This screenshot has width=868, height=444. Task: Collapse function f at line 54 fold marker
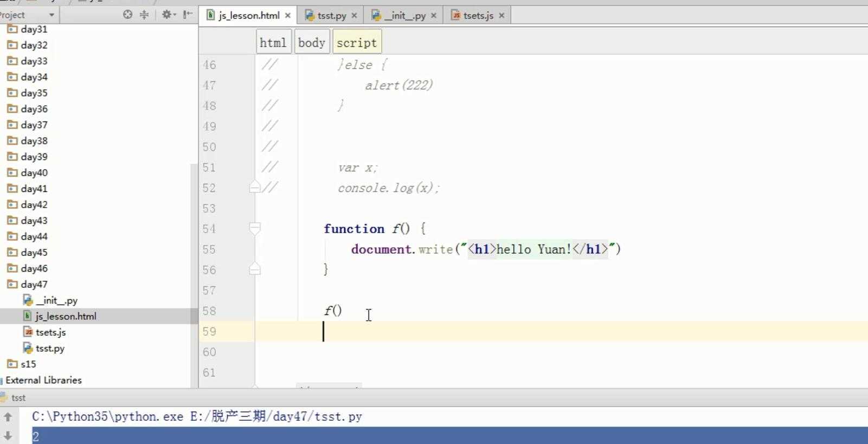click(x=254, y=228)
